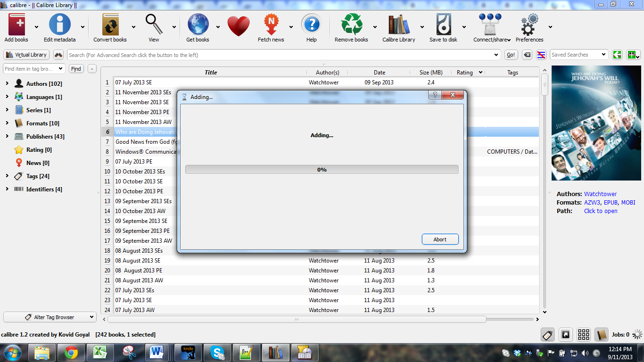Open Google Chrome from taskbar

tap(72, 352)
